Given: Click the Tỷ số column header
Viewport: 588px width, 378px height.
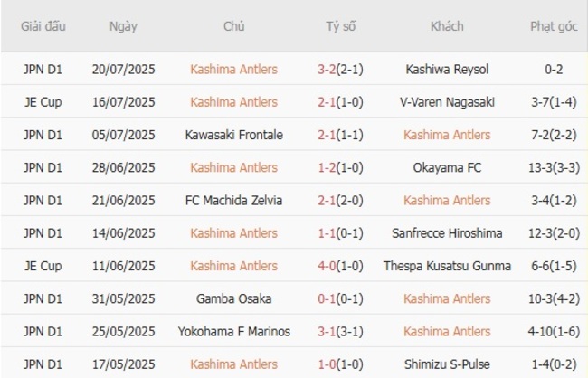Looking at the screenshot, I should tap(340, 26).
